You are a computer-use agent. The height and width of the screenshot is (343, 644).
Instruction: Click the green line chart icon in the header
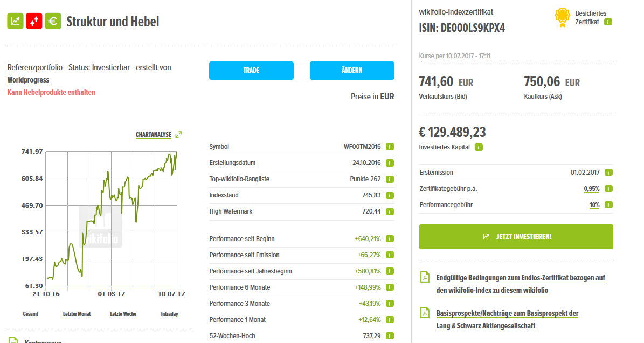click(15, 21)
